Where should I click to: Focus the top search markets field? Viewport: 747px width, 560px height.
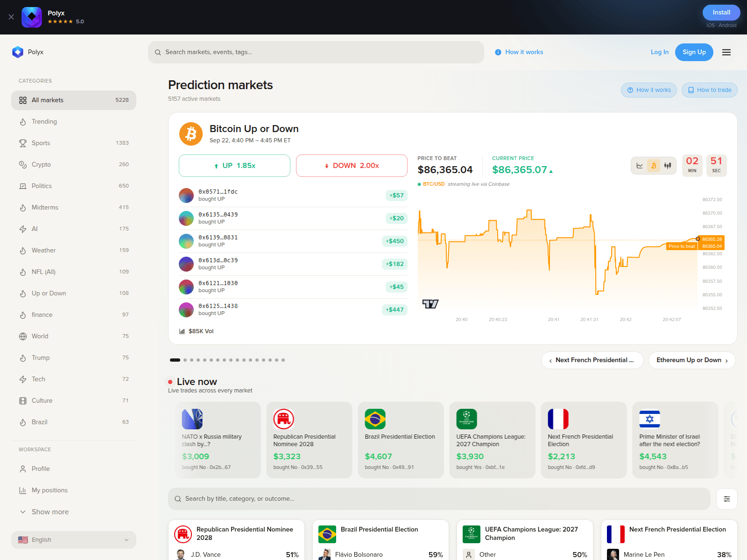tap(316, 52)
